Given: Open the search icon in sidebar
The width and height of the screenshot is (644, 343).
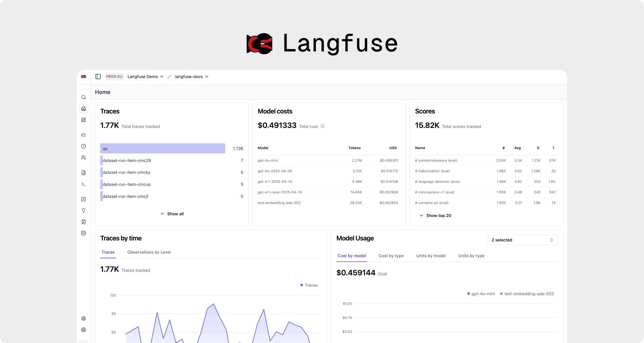Looking at the screenshot, I should pyautogui.click(x=83, y=97).
